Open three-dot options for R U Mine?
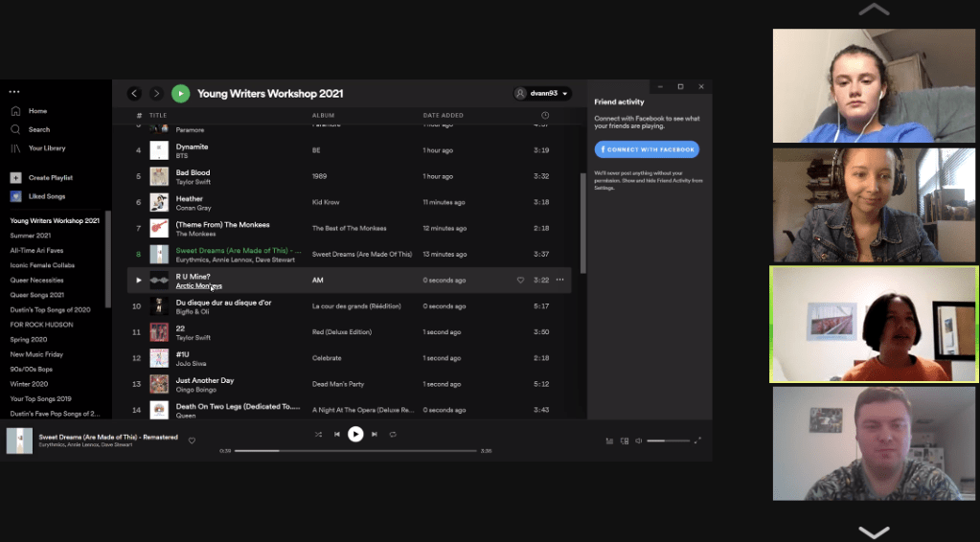This screenshot has height=542, width=980. (559, 280)
